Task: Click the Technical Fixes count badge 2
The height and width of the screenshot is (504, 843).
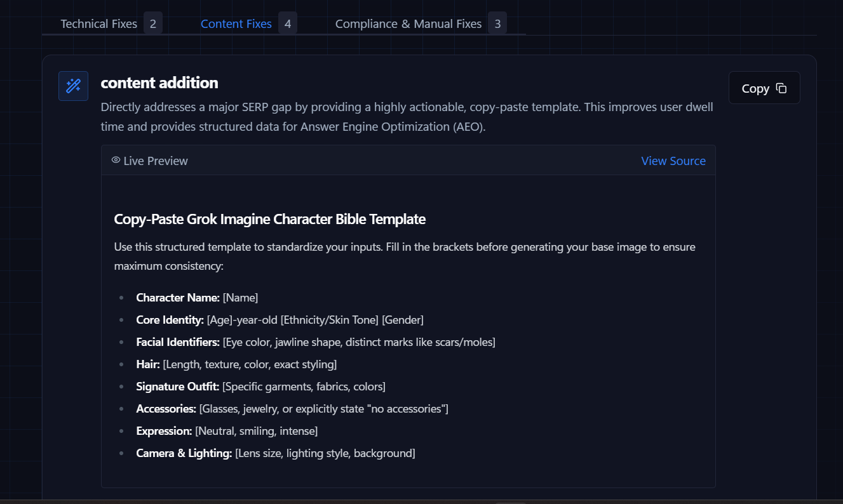Action: coord(153,24)
